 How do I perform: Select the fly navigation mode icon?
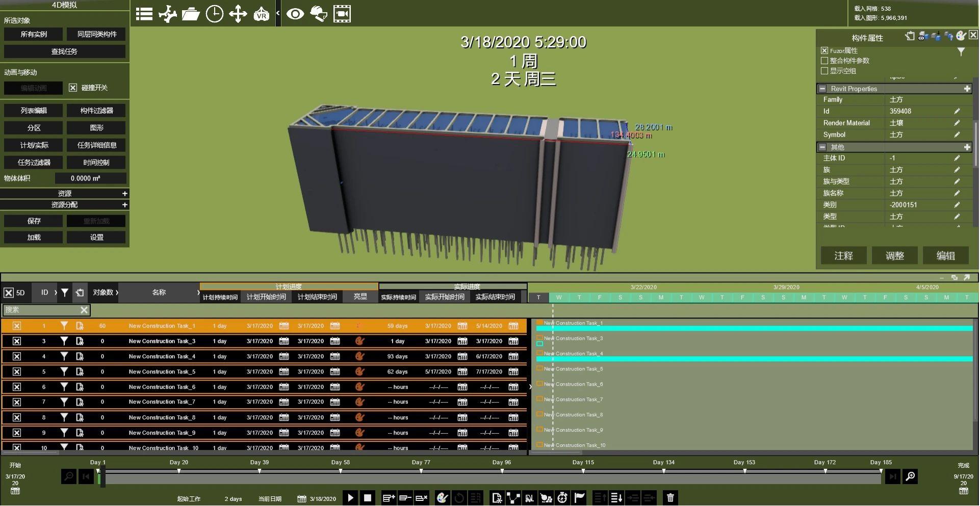(167, 14)
